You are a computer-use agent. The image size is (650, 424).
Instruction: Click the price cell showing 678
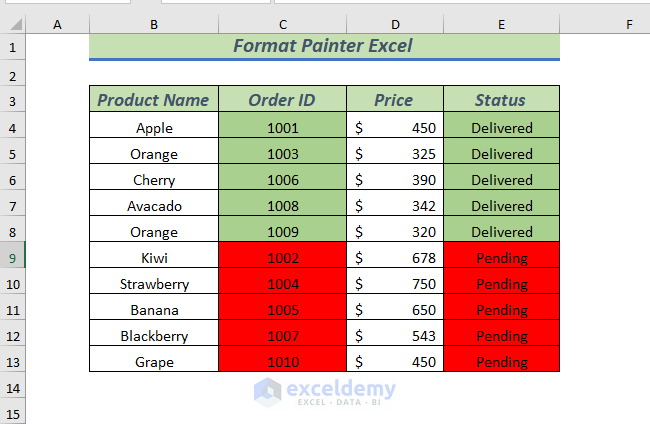pyautogui.click(x=395, y=258)
